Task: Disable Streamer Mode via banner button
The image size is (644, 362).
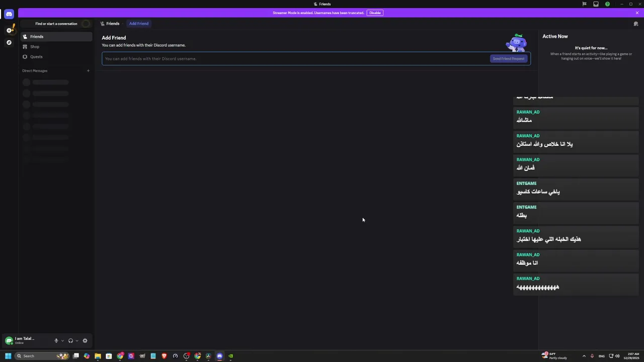Action: [375, 13]
